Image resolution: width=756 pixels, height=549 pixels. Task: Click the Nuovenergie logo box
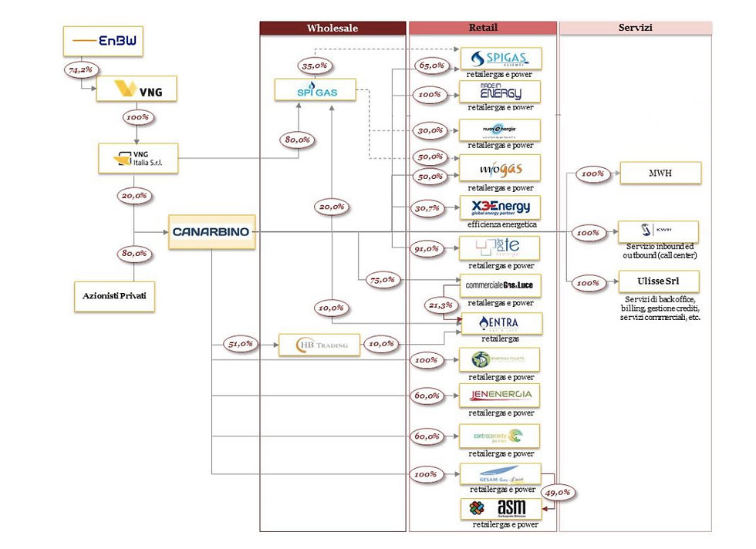click(x=500, y=130)
